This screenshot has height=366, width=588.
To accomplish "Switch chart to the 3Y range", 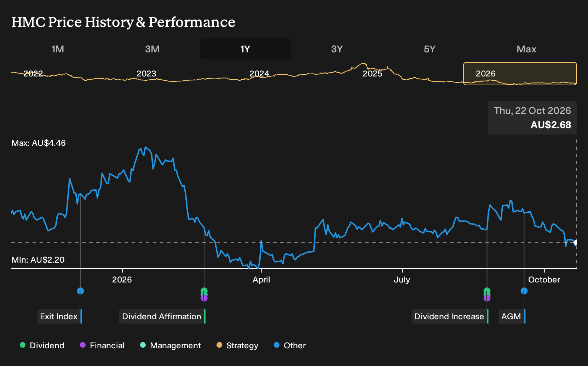I will [337, 49].
